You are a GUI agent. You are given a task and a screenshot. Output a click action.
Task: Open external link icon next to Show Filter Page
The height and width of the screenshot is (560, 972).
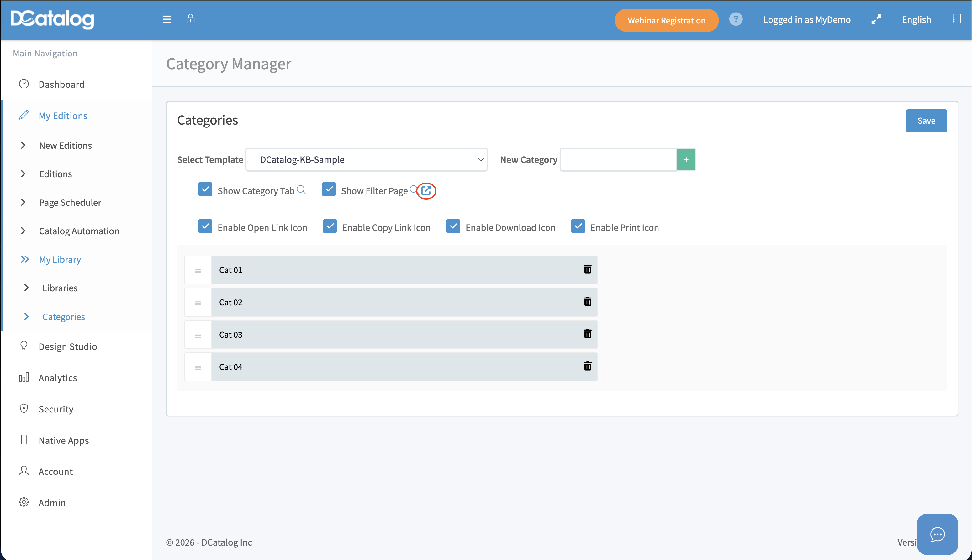coord(426,190)
